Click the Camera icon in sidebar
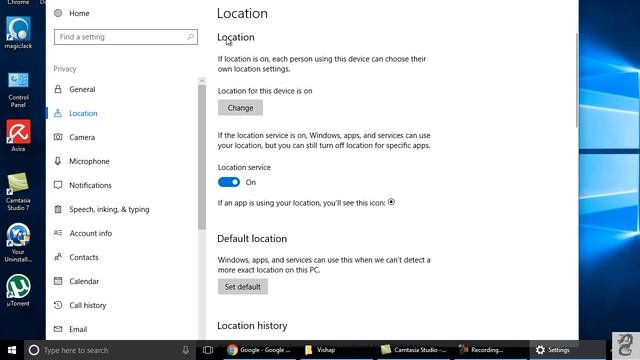This screenshot has width=640, height=360. 58,137
